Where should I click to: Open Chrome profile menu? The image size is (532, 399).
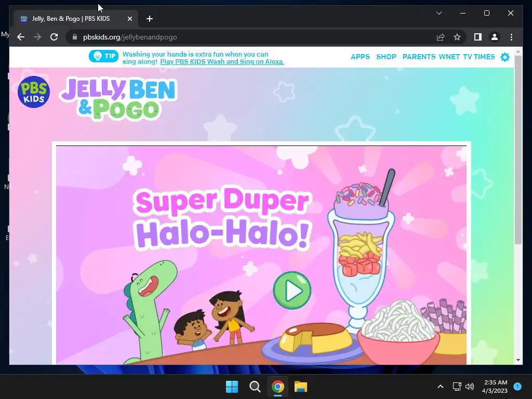[495, 37]
